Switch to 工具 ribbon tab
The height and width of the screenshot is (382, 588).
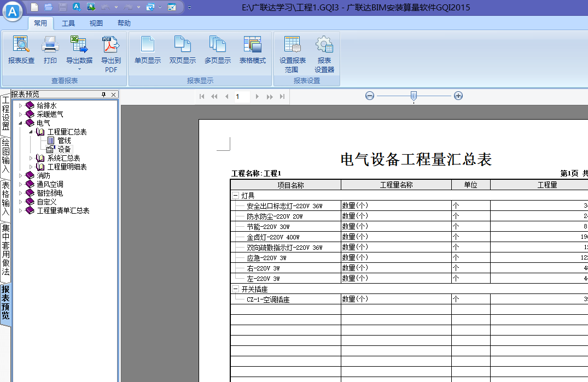[68, 23]
